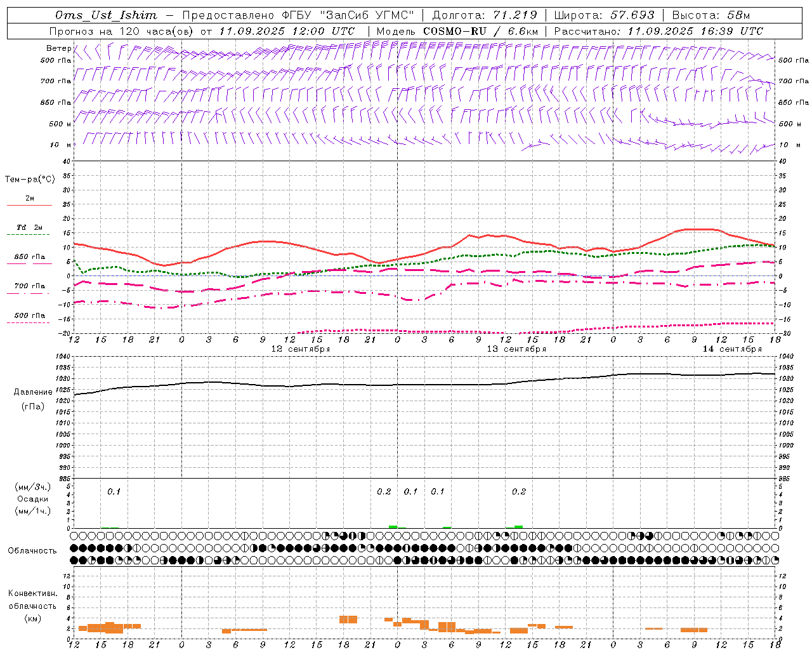Screen dimensions: 812x650
Task: Click the (мм/1ч.) precipitation unit label
Action: click(33, 511)
